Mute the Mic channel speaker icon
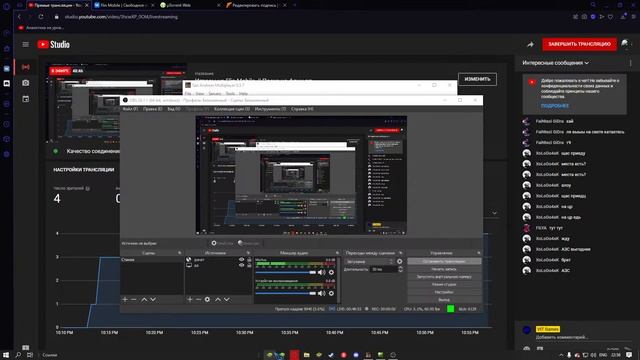Screen dimensions: 640x360 322,272
